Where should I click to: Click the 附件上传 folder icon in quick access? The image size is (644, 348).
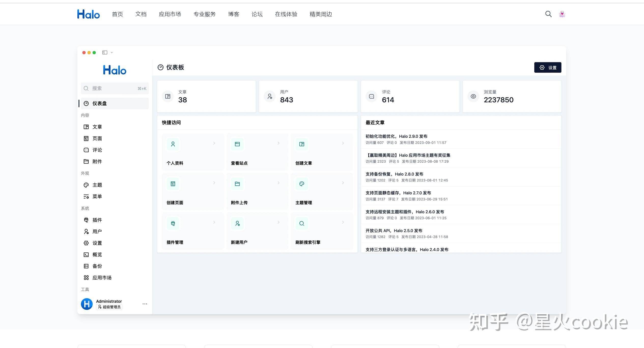(237, 184)
